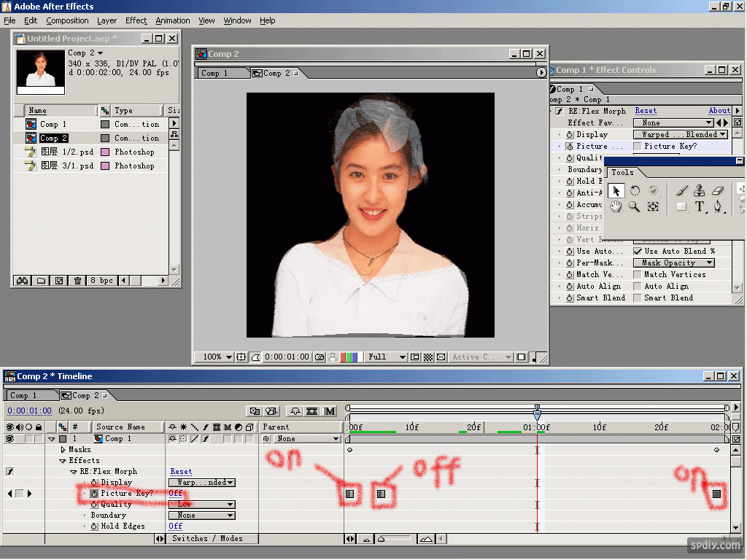747x560 pixels.
Task: Click the find binoculars icon in Project window
Action: point(23,281)
